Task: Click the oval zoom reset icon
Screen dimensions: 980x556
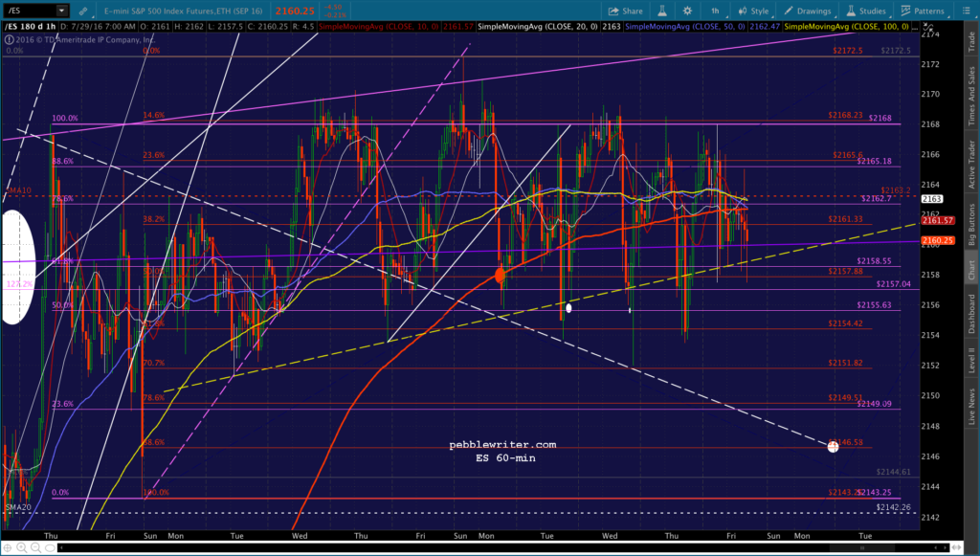Action: tap(50, 548)
